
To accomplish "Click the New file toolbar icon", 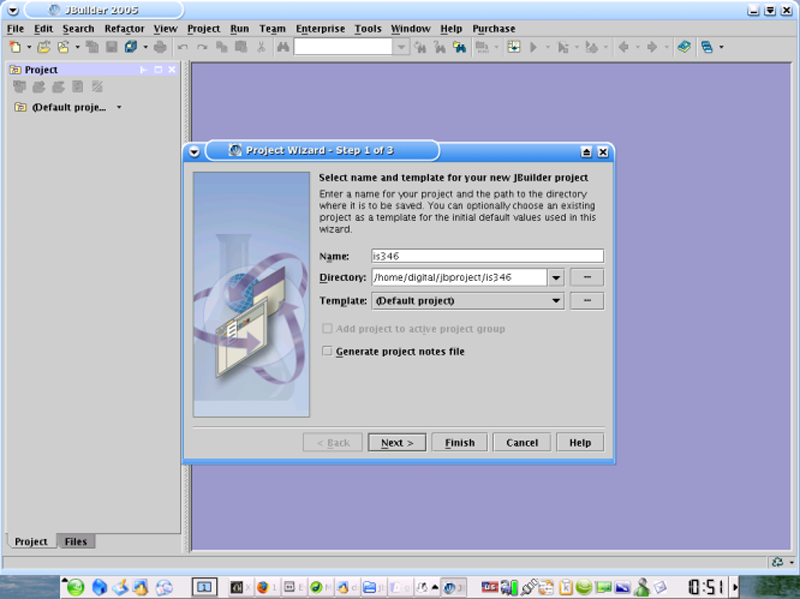I will (15, 47).
